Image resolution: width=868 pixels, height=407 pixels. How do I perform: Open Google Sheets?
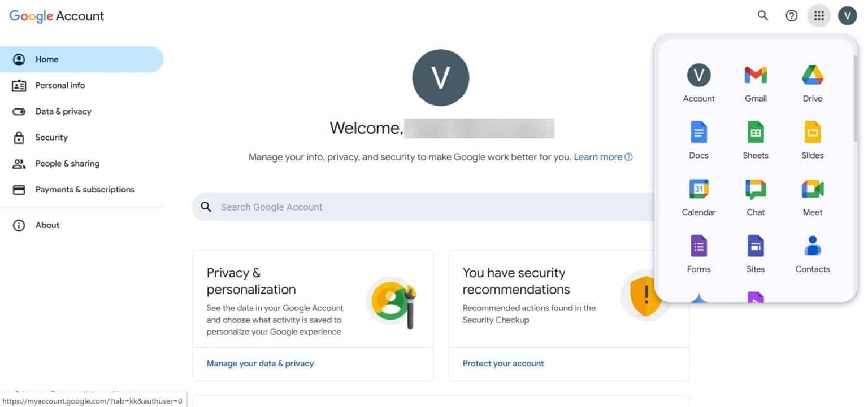[755, 139]
